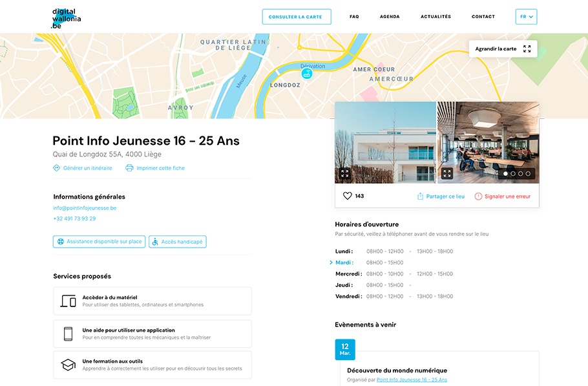Select the second carousel dot
The height and width of the screenshot is (386, 588).
513,174
